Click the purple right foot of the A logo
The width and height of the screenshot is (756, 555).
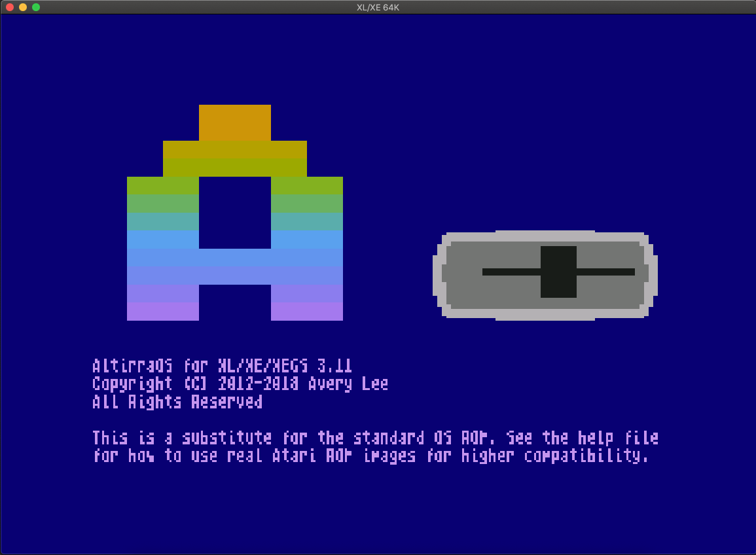tap(306, 310)
